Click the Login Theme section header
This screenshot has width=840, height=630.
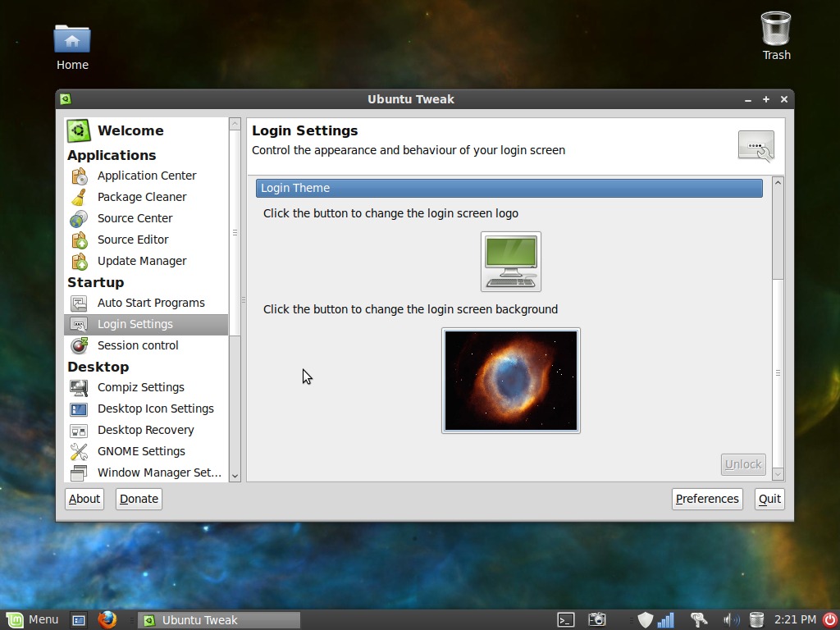coord(509,189)
